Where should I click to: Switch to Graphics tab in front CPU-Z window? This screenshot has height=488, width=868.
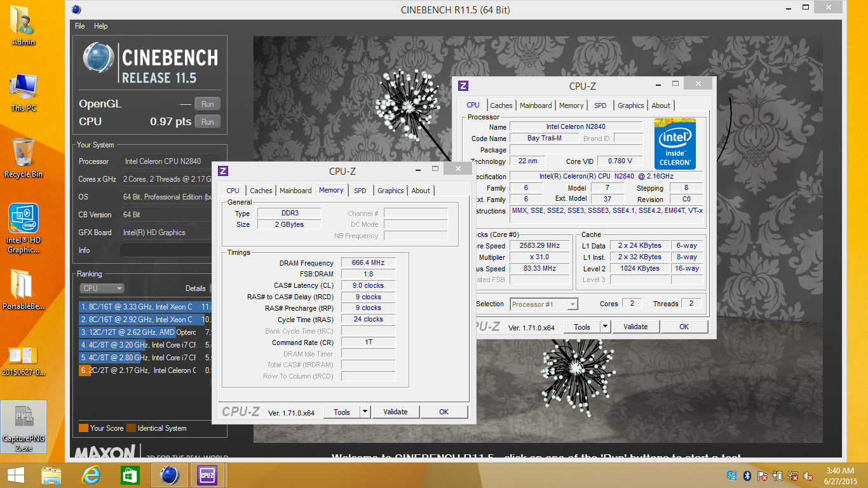pyautogui.click(x=391, y=191)
